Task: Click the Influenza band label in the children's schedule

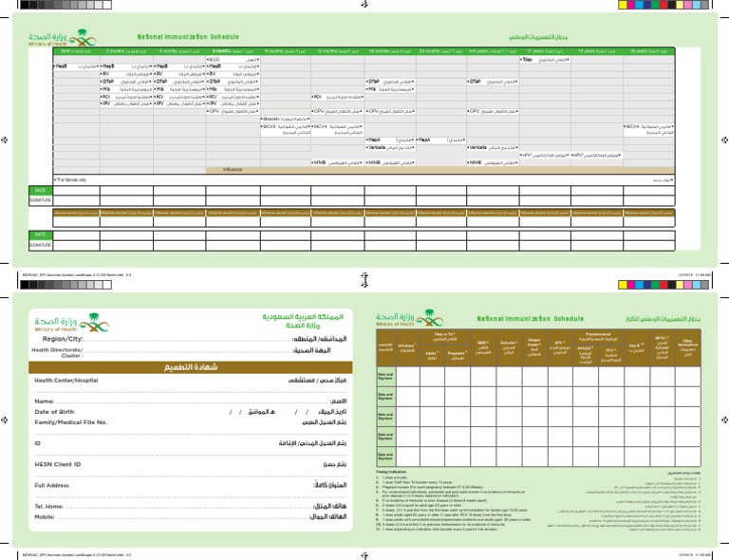Action: click(x=232, y=170)
